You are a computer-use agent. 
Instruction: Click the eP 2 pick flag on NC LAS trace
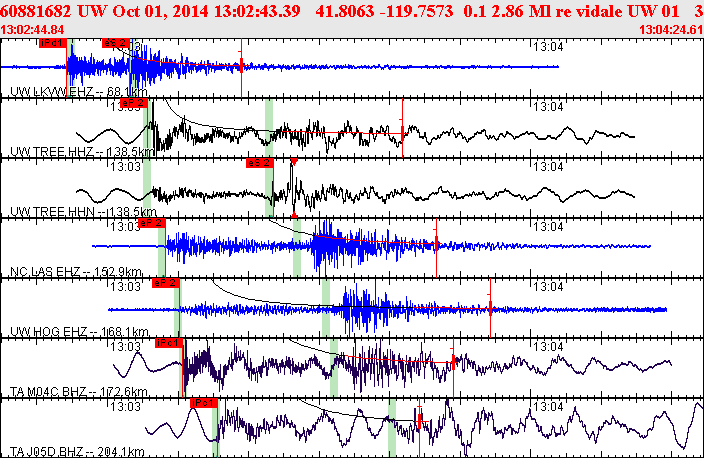click(152, 223)
